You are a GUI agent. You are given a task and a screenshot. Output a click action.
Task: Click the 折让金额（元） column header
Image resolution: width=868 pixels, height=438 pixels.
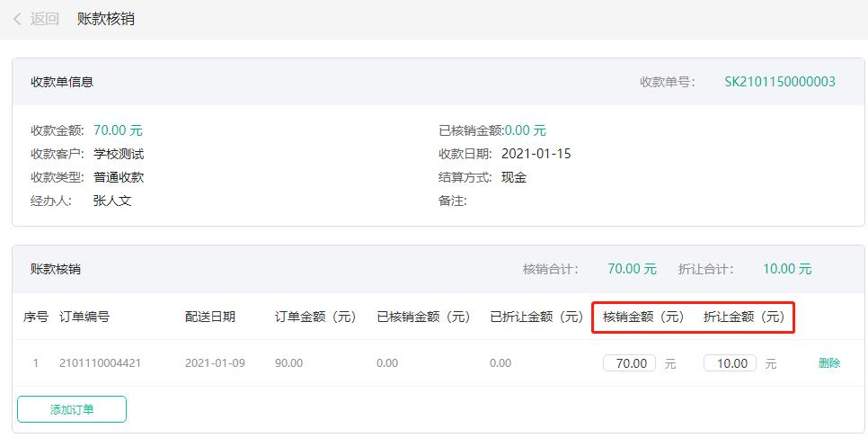tap(744, 317)
